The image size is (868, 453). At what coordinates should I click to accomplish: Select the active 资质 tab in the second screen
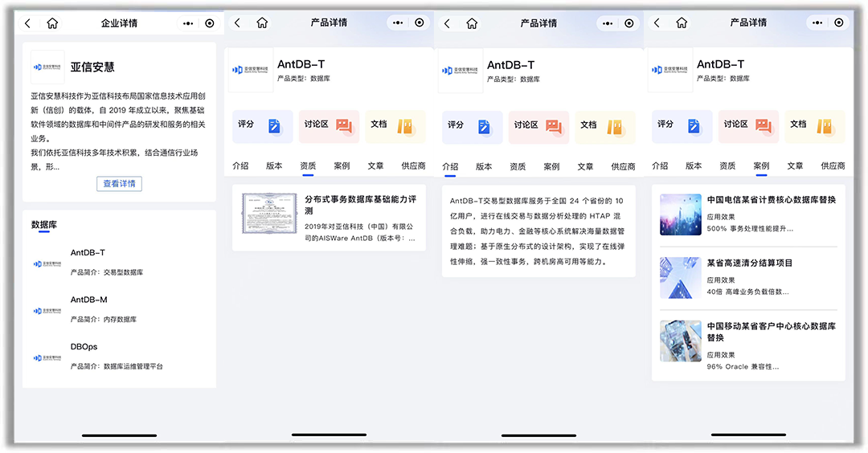coord(308,166)
